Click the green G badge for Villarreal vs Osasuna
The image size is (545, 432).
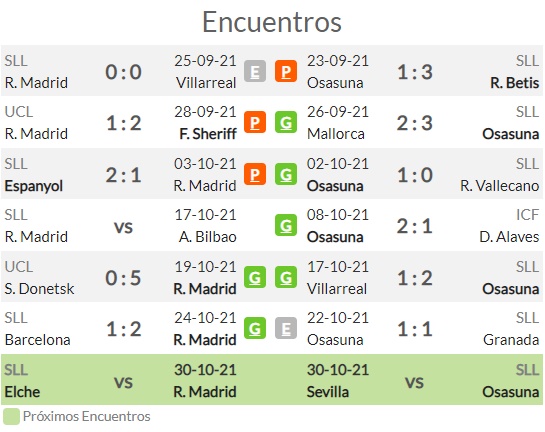click(286, 277)
